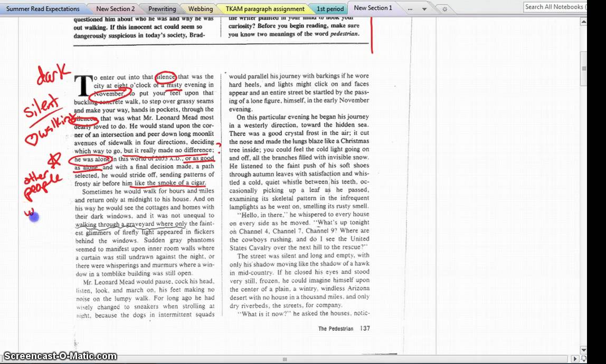This screenshot has width=606, height=364.
Task: Expand the section list dropdown arrow
Action: point(424,9)
